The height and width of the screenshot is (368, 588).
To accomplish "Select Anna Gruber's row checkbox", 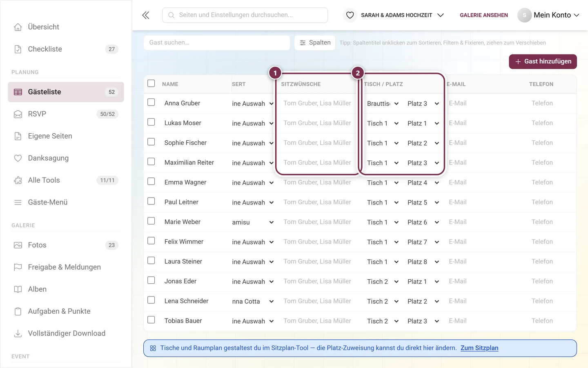I will [x=151, y=102].
